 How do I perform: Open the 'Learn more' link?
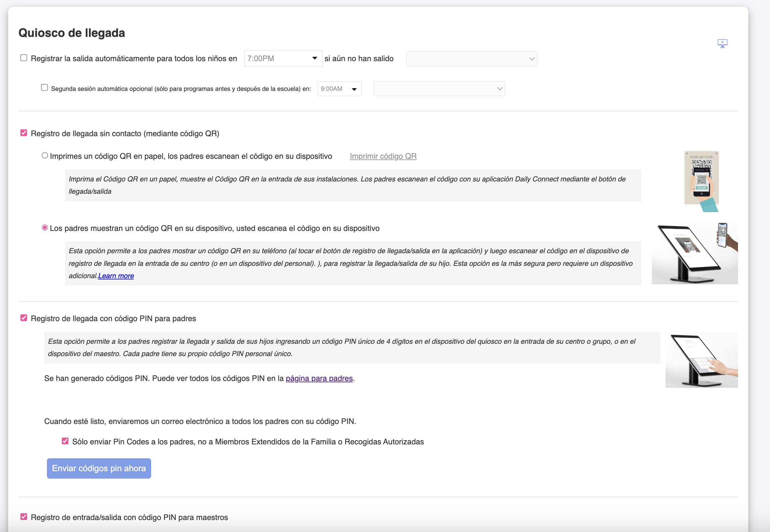pyautogui.click(x=116, y=276)
